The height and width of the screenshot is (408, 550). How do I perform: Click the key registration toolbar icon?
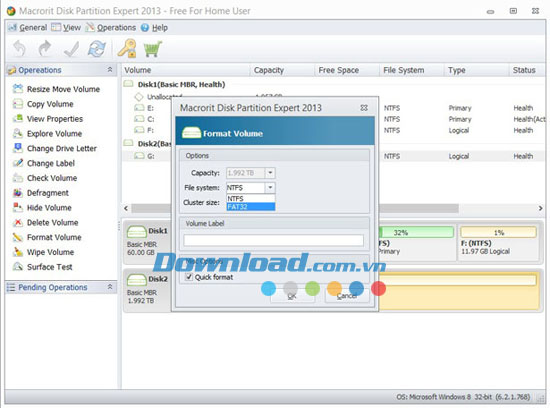(x=127, y=48)
